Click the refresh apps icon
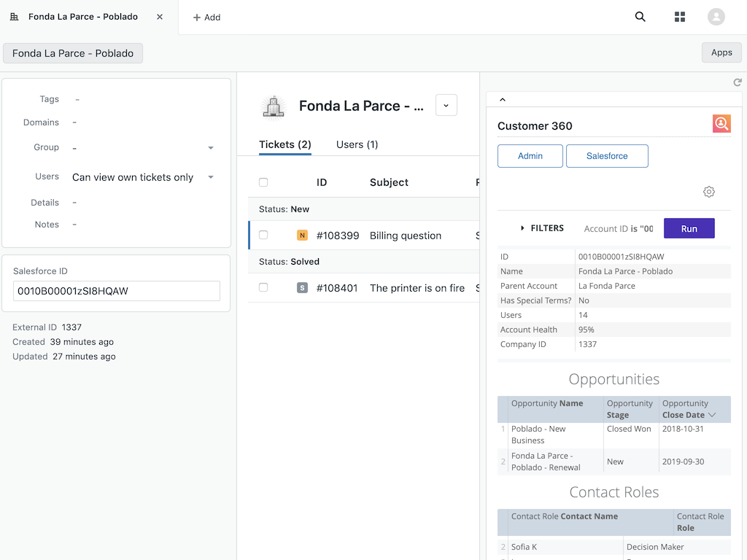Viewport: 747px width, 560px height. click(x=738, y=82)
